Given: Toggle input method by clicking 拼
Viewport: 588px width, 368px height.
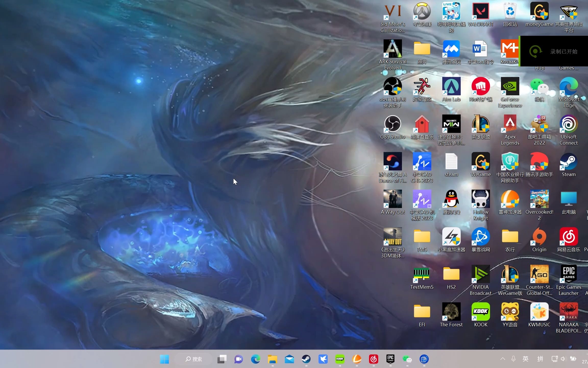Looking at the screenshot, I should pyautogui.click(x=540, y=359).
